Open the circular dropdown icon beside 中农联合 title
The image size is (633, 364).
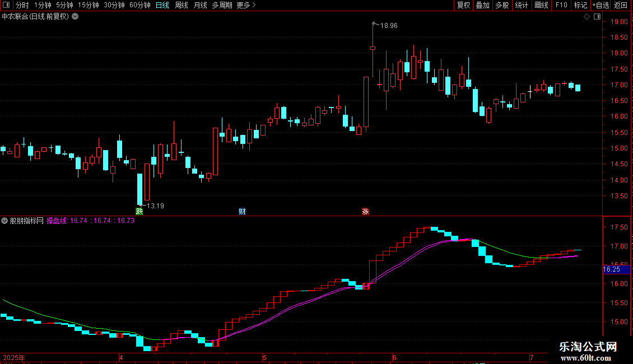[x=75, y=17]
